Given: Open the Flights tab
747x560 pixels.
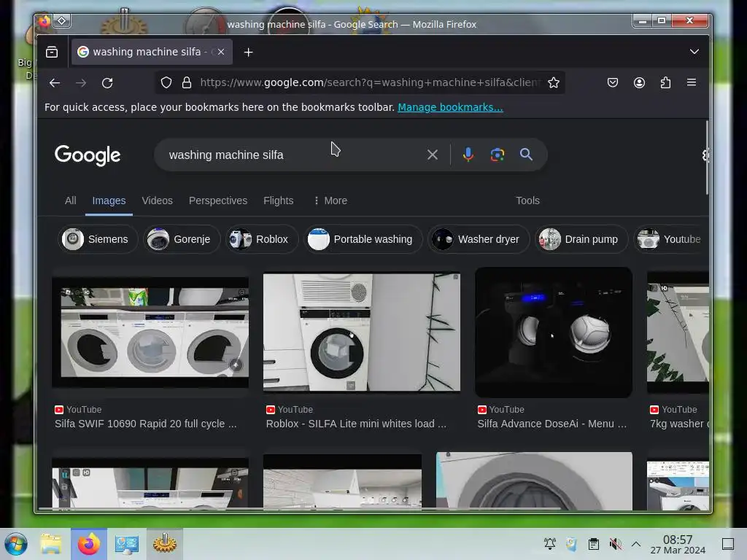Looking at the screenshot, I should (x=278, y=201).
